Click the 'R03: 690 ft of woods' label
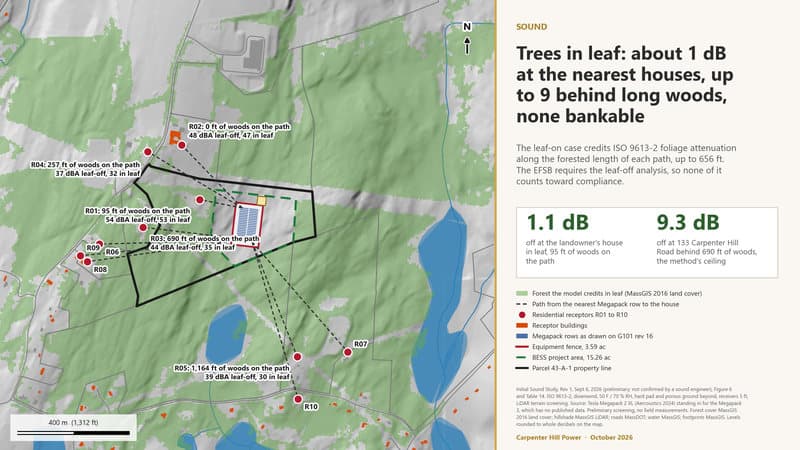Screen dimensions: 800x450 (204, 238)
